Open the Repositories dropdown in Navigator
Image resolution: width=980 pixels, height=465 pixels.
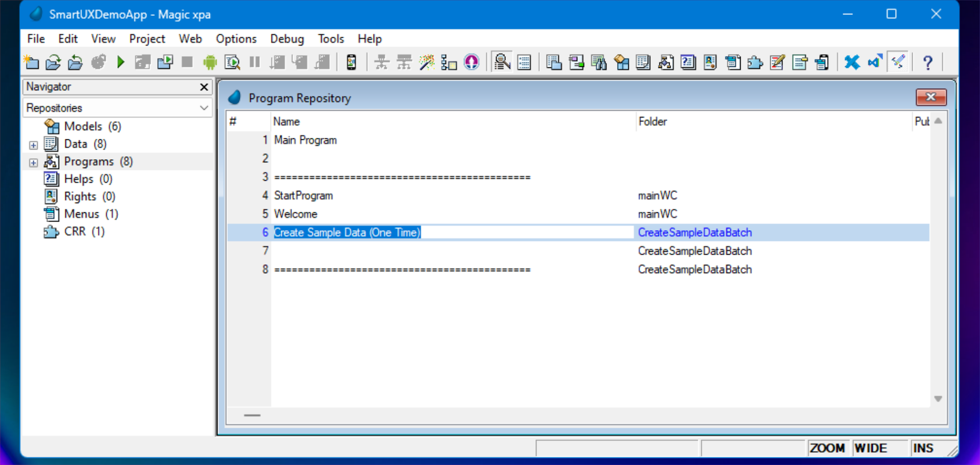[204, 108]
